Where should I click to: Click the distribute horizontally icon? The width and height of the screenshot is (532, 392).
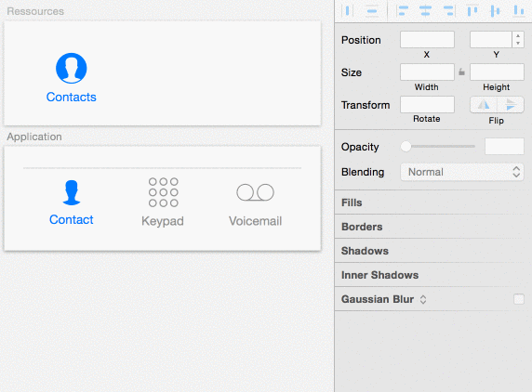[x=347, y=11]
